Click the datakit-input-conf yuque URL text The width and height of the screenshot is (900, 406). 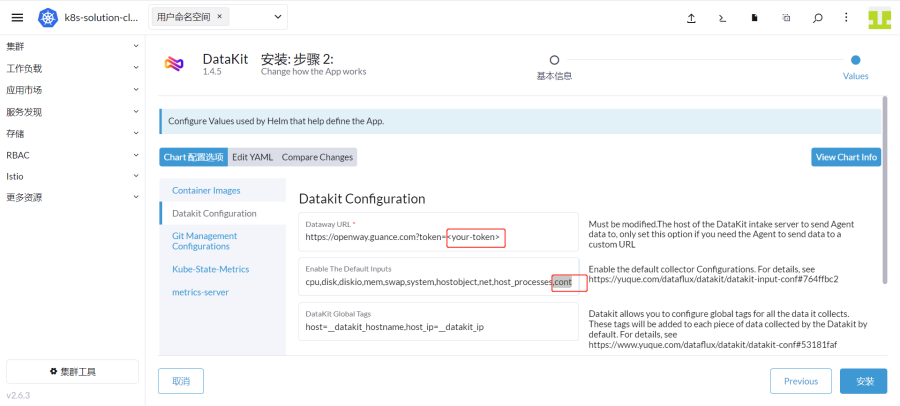[713, 279]
